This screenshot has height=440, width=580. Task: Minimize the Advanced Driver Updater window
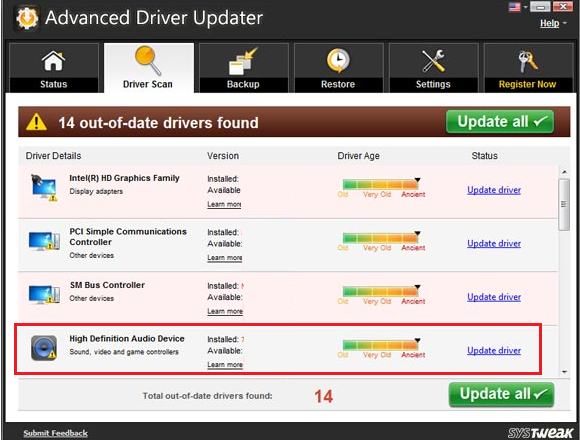point(540,7)
